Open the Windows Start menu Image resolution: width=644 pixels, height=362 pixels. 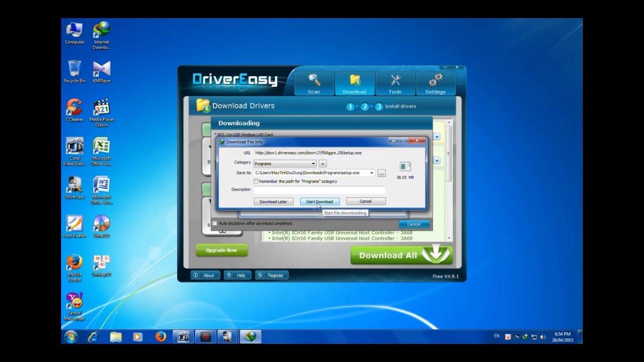[71, 336]
